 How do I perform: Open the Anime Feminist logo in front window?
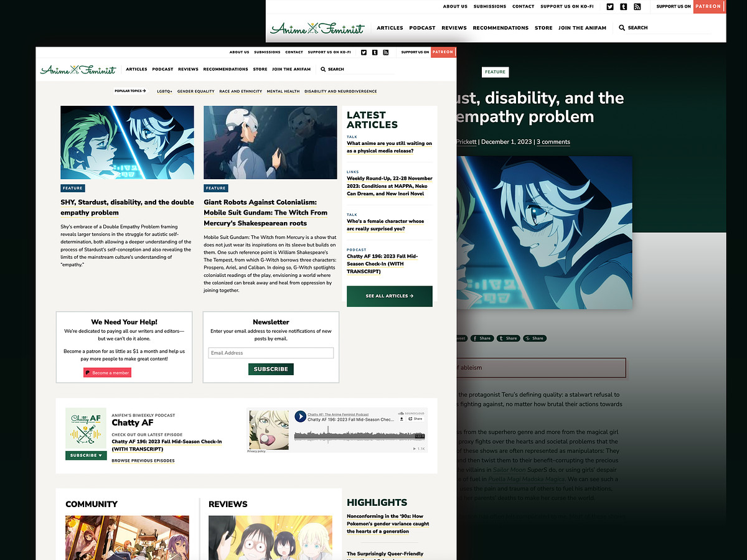pos(78,70)
